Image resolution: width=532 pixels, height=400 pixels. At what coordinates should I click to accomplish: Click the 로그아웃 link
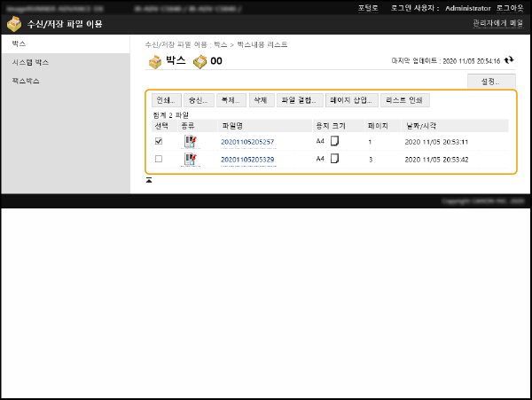point(510,7)
